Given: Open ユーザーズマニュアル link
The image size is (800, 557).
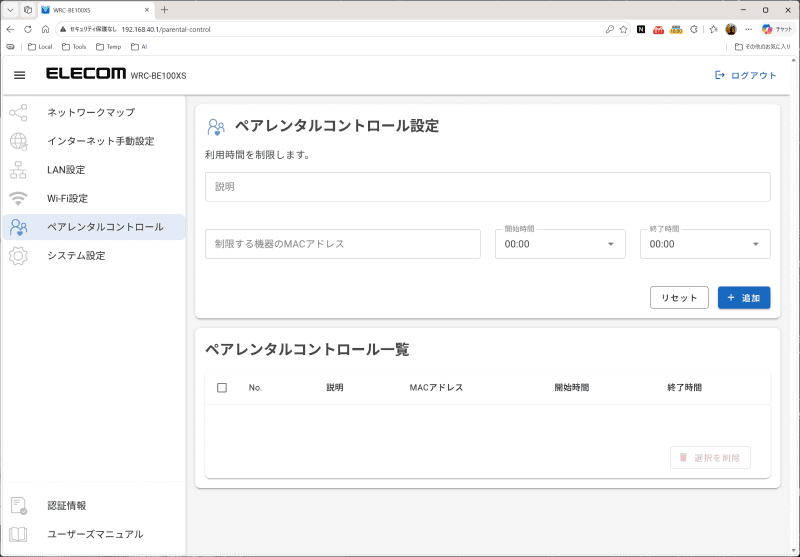Looking at the screenshot, I should tap(95, 534).
